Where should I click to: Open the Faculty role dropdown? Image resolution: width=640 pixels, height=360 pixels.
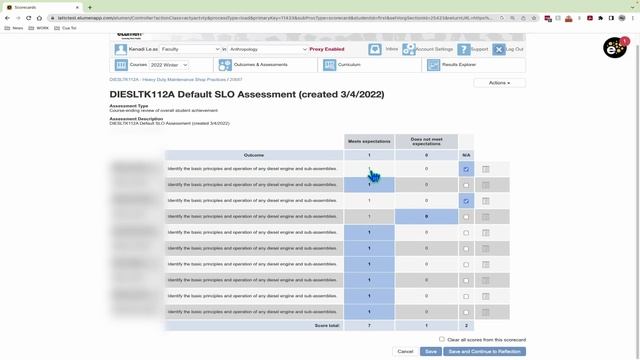[x=190, y=49]
